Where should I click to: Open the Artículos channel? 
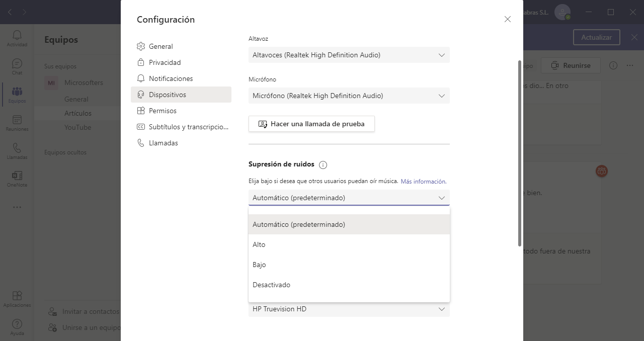tap(78, 113)
